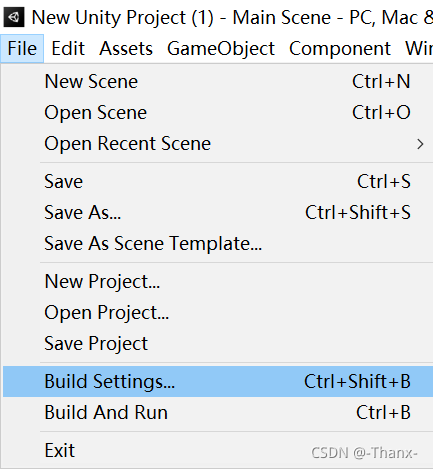
Task: Expand the Open Recent Scene submenu
Action: click(218, 144)
